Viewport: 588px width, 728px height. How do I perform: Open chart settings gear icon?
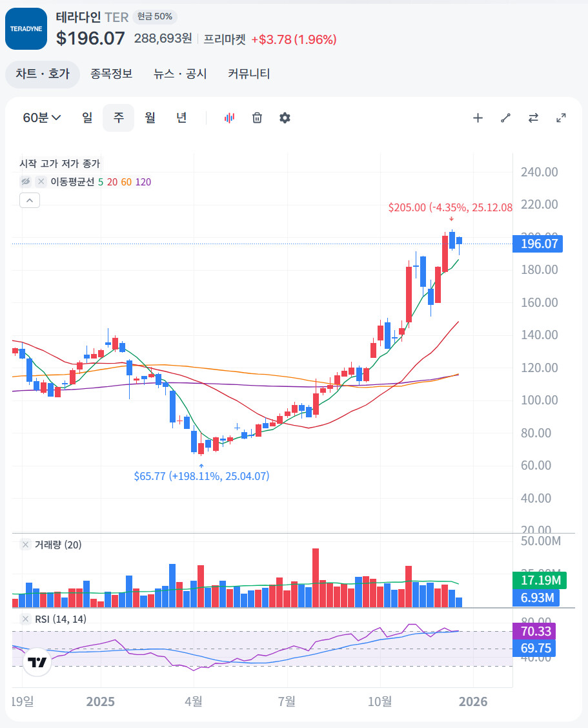285,118
